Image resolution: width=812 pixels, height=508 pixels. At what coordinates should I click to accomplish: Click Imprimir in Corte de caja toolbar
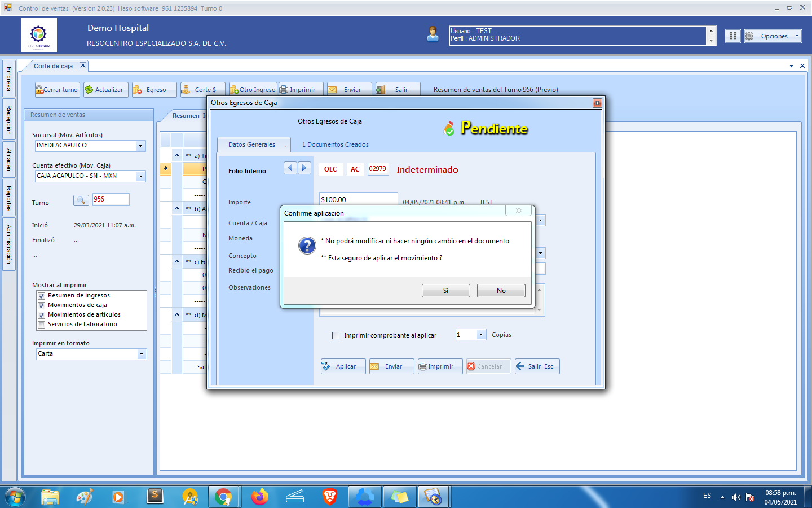tap(301, 90)
